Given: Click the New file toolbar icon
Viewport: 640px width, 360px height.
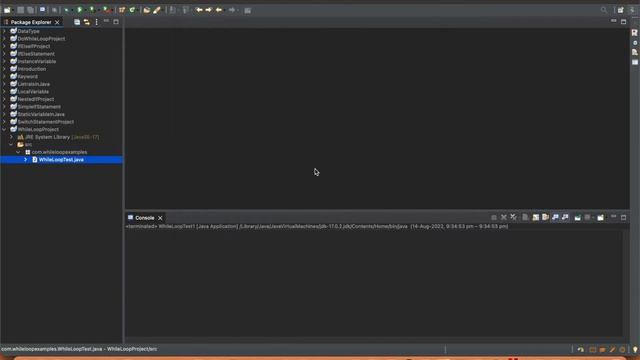Looking at the screenshot, I should tap(7, 10).
